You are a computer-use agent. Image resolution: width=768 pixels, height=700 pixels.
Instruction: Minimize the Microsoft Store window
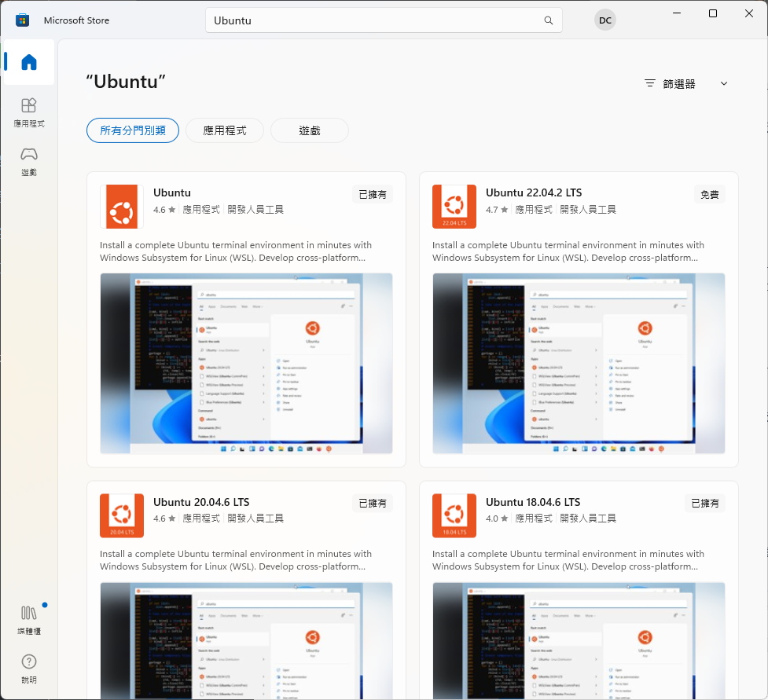coord(677,13)
